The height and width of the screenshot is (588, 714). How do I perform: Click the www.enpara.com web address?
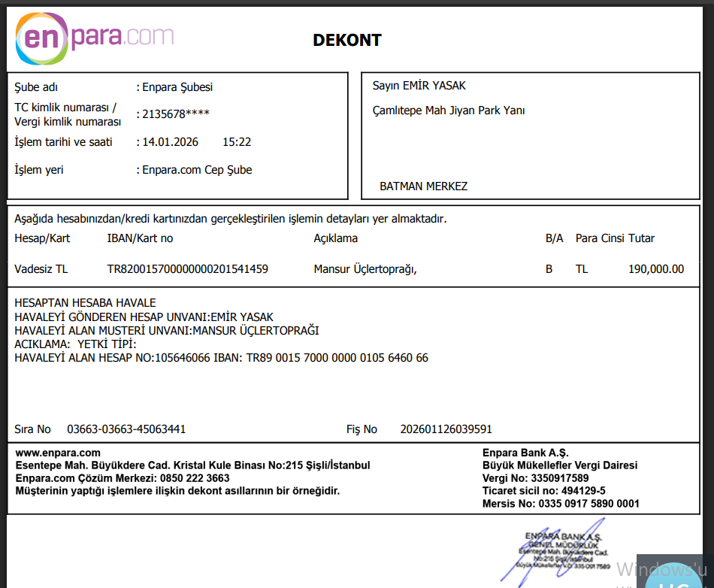tap(58, 453)
